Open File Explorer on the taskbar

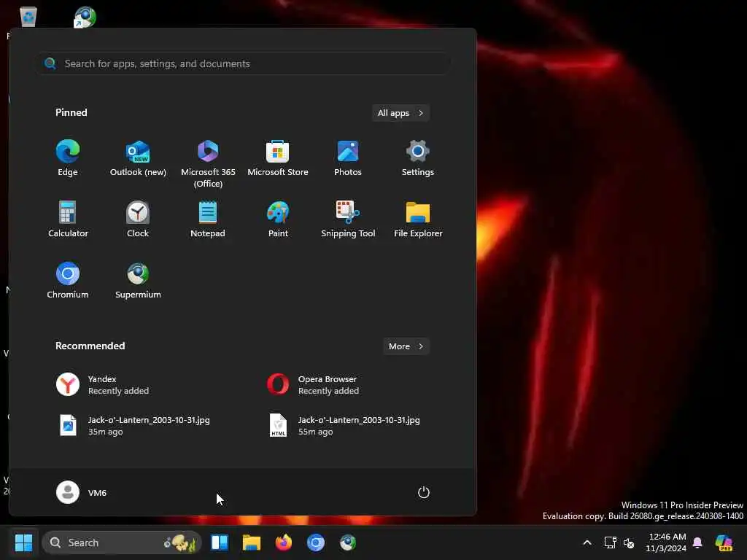click(252, 542)
